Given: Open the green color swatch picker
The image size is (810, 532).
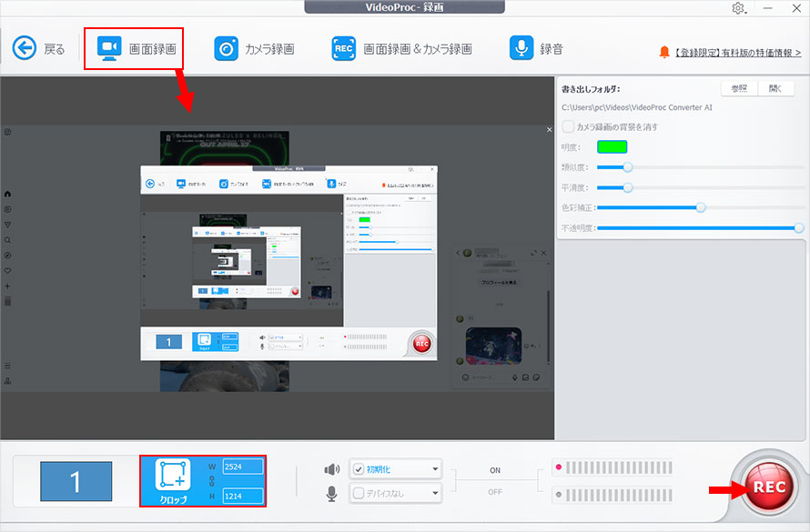Looking at the screenshot, I should 612,146.
